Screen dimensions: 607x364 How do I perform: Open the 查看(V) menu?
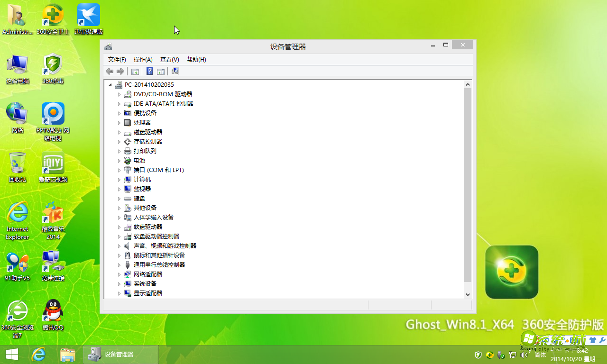(x=169, y=59)
